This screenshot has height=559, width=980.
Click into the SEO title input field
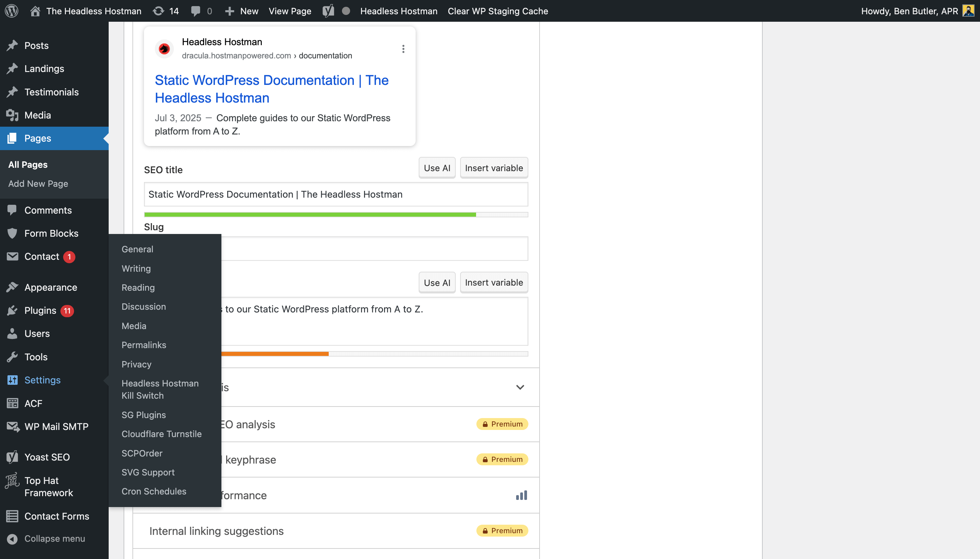tap(335, 194)
